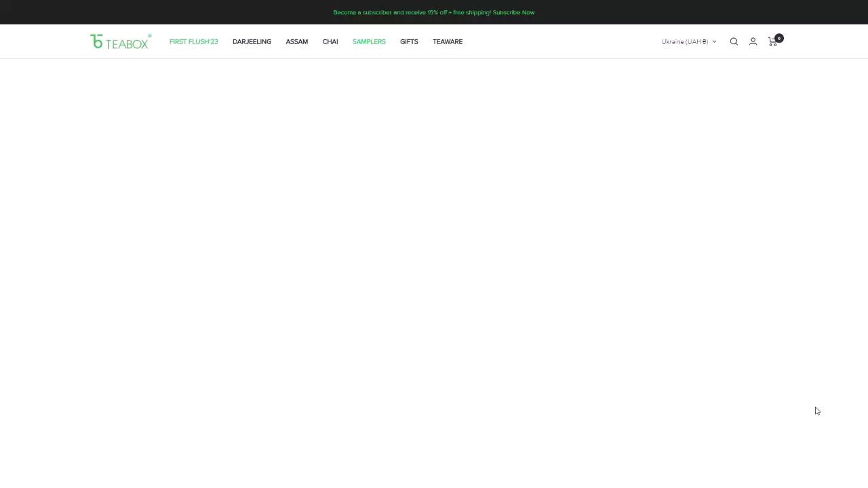Open the GIFTS menu item
The height and width of the screenshot is (488, 868).
[x=409, y=41]
